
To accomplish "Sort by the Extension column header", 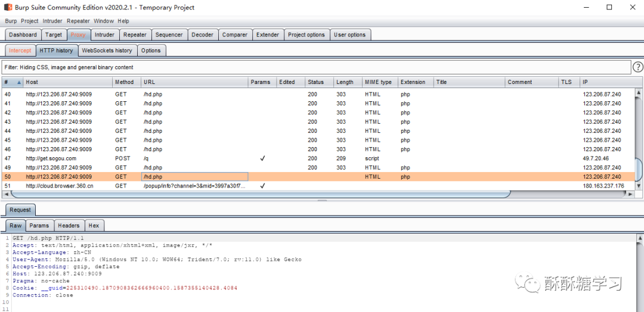I will point(416,82).
